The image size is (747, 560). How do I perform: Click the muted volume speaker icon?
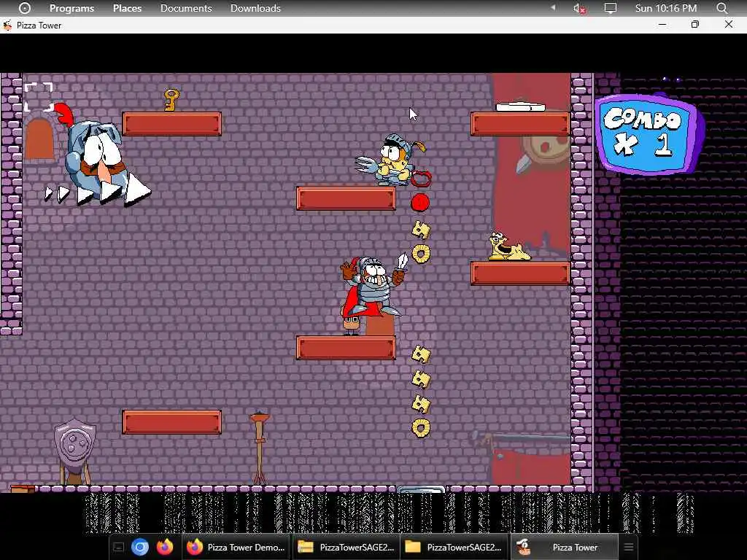coord(579,8)
